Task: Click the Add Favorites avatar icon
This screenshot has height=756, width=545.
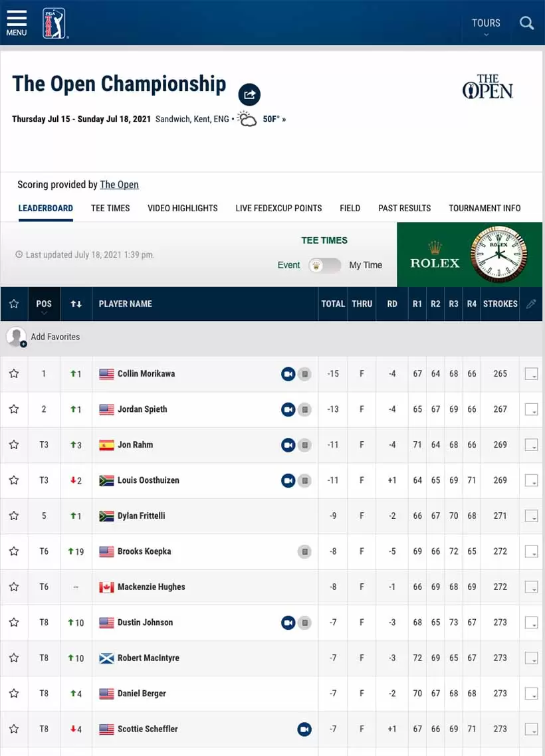Action: [x=17, y=337]
